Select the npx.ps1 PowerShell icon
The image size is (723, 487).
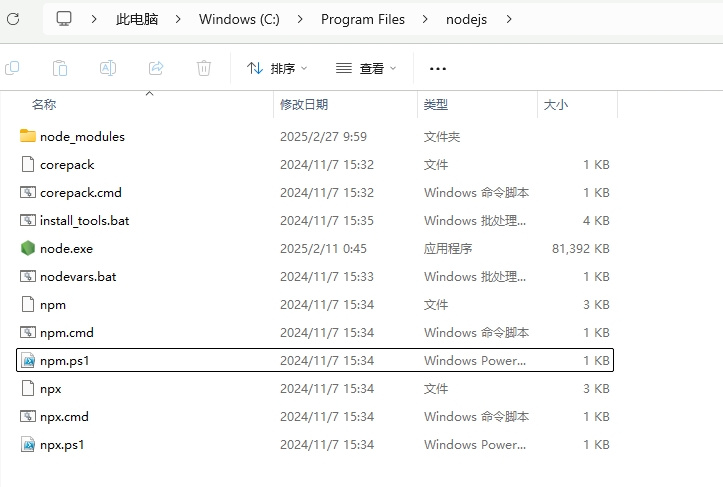click(x=28, y=445)
